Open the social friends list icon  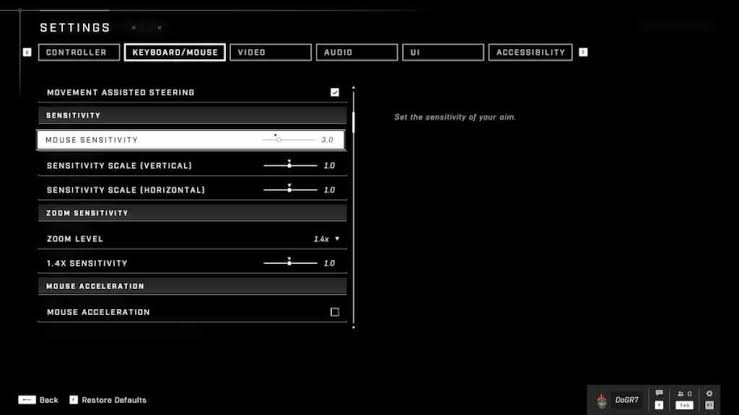click(x=684, y=394)
